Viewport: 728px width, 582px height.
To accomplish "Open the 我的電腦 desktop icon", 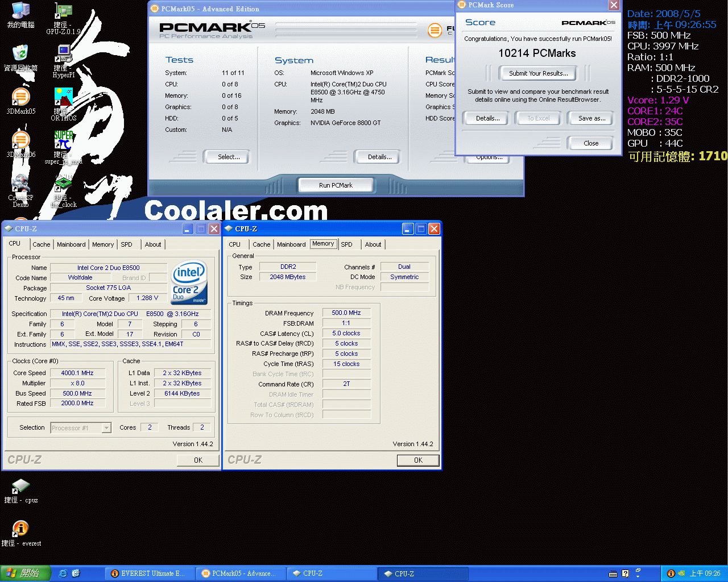I will (20, 15).
